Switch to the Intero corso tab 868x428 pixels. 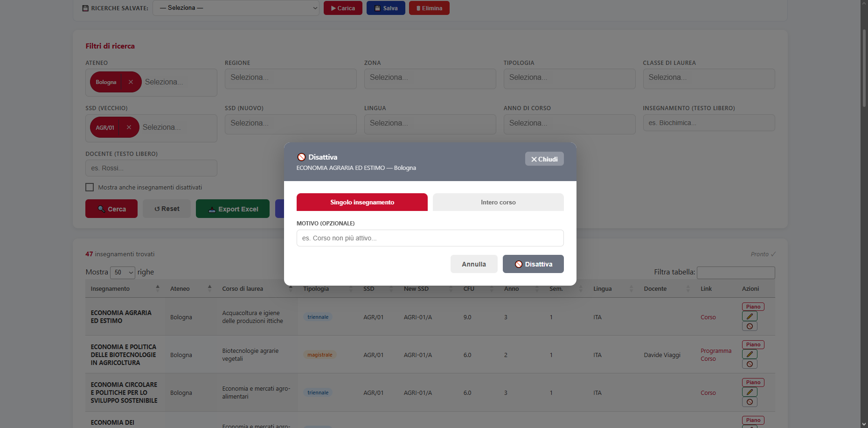(x=498, y=202)
